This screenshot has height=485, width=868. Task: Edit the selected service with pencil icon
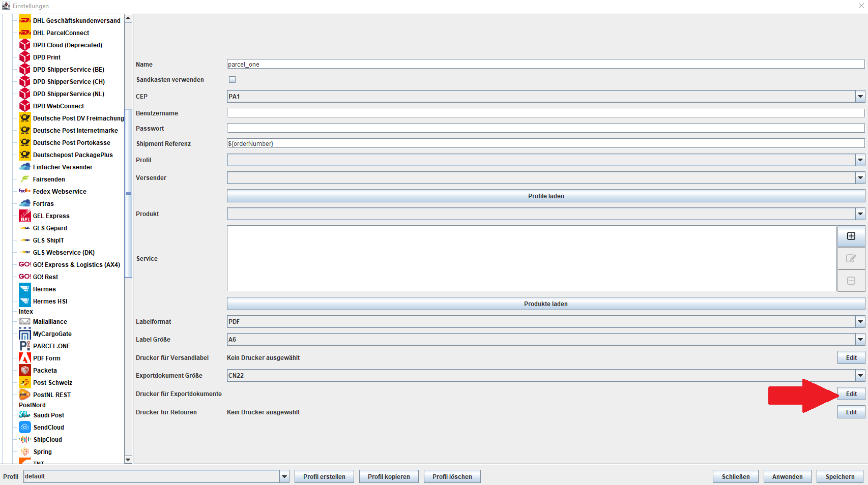851,259
